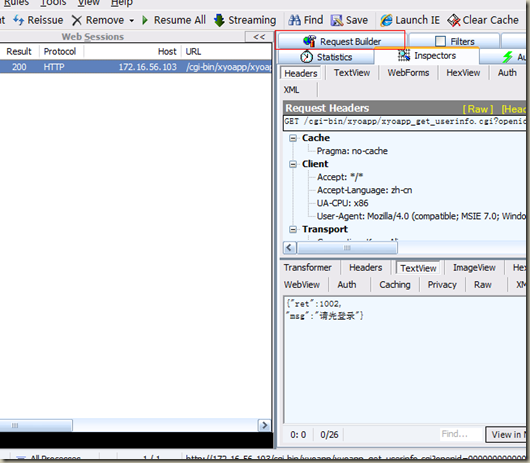Select the response Auth tab

point(346,285)
